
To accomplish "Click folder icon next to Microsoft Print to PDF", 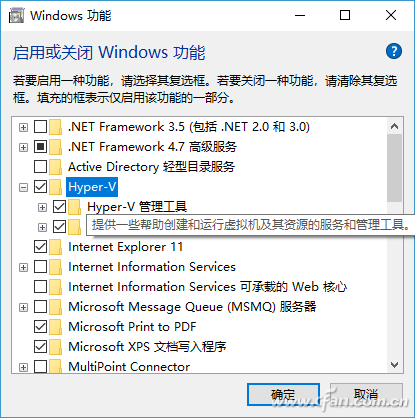I will click(x=56, y=327).
